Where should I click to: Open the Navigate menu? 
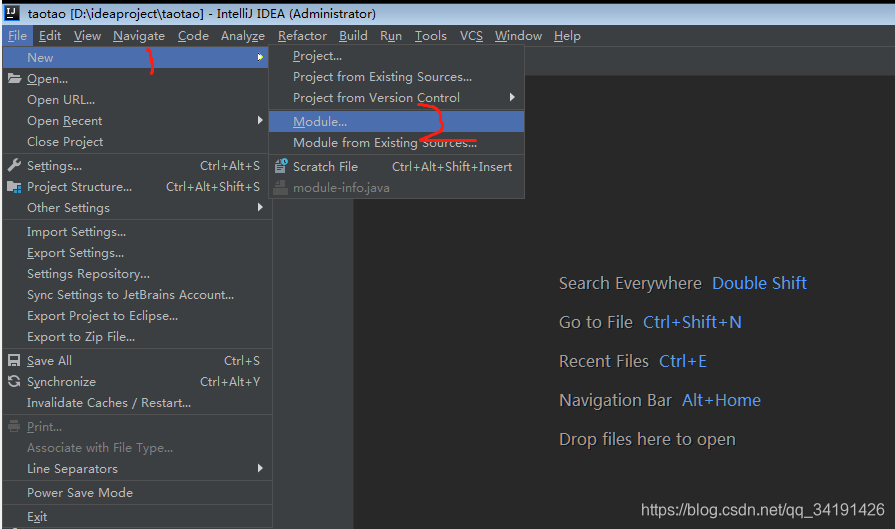139,35
